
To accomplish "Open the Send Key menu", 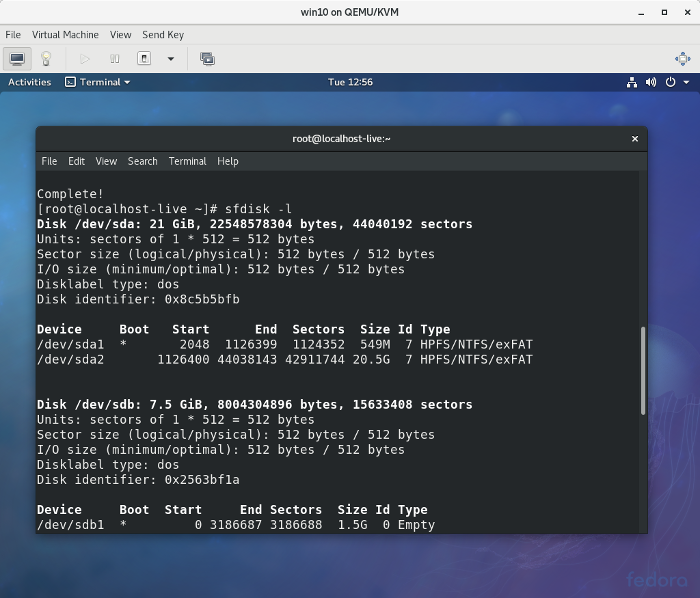I will [163, 34].
